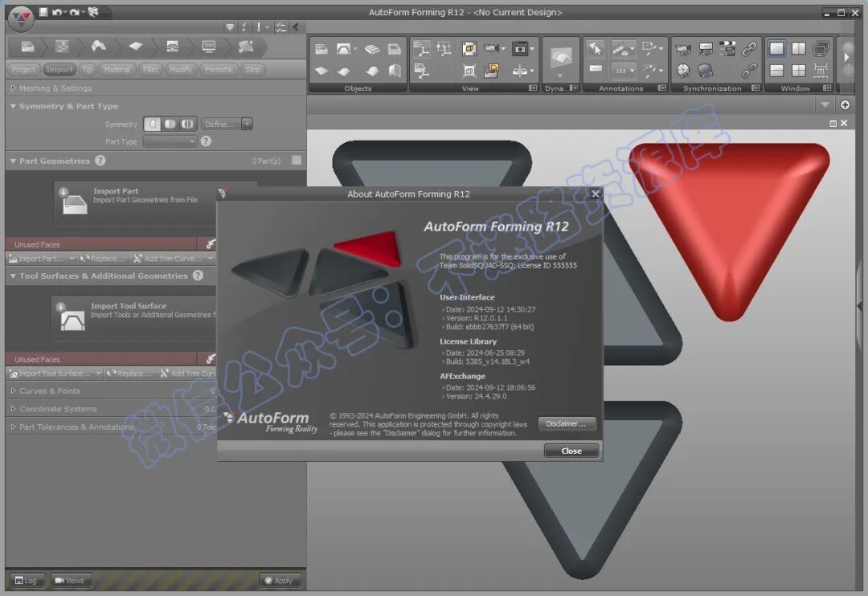Open the AutoForm application menu logo button
The height and width of the screenshot is (596, 868).
21,18
